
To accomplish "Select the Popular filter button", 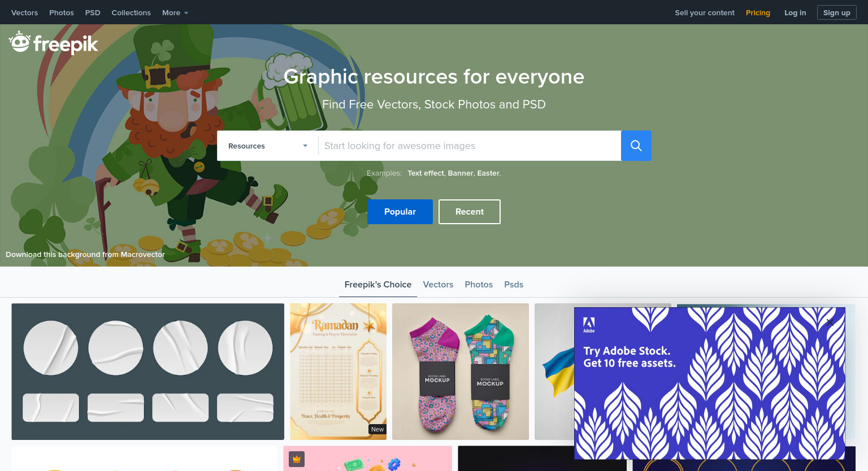I will (x=400, y=212).
